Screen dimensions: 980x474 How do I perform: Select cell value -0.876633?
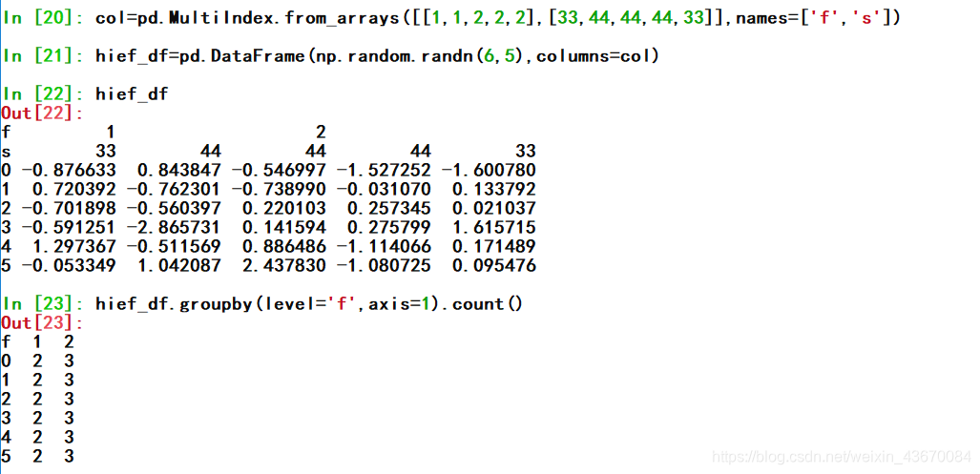(x=69, y=171)
